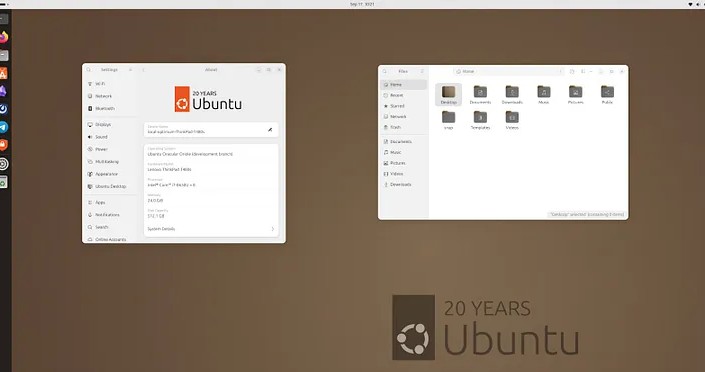The image size is (705, 372).
Task: Select Sound in Settings sidebar
Action: [x=111, y=137]
